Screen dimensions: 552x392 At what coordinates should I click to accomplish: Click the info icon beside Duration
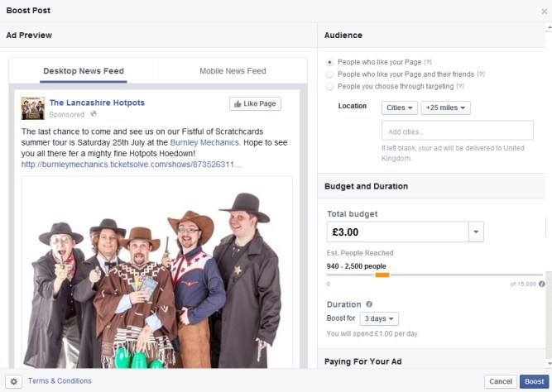click(369, 304)
